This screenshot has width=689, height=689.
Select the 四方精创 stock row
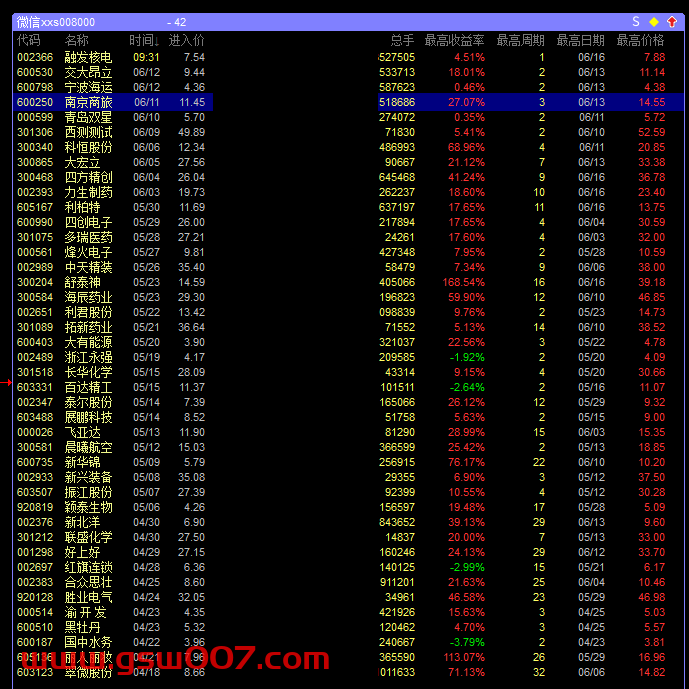click(348, 177)
